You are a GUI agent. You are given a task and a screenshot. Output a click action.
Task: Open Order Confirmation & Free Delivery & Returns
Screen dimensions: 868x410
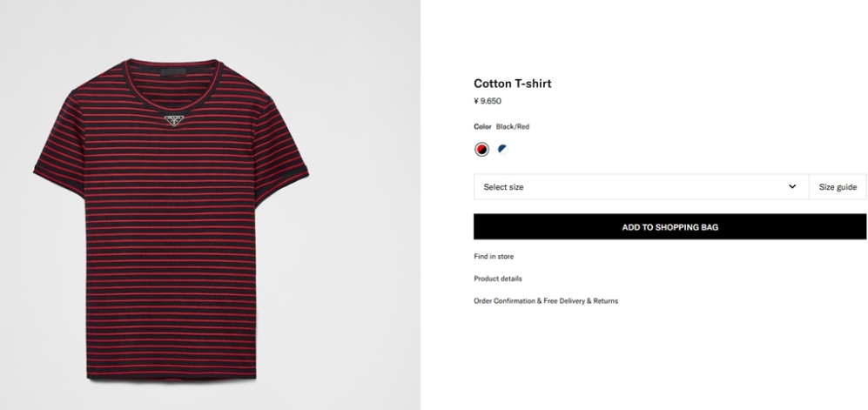click(546, 301)
